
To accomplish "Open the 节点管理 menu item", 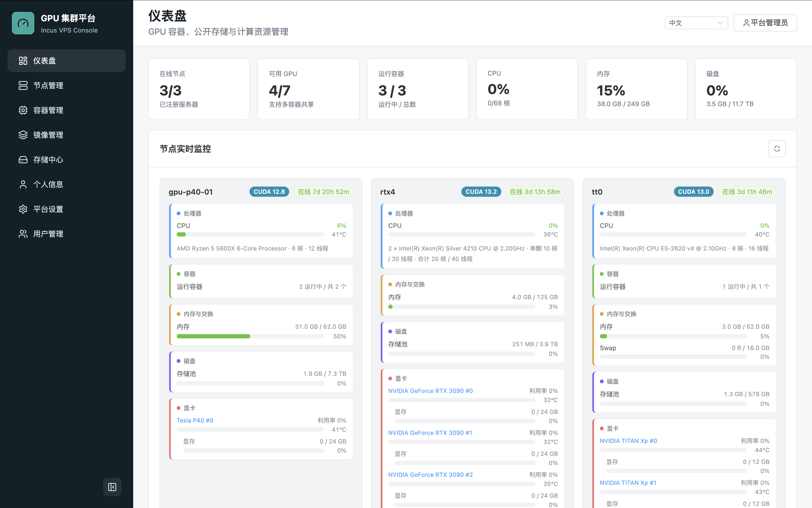I will 66,85.
